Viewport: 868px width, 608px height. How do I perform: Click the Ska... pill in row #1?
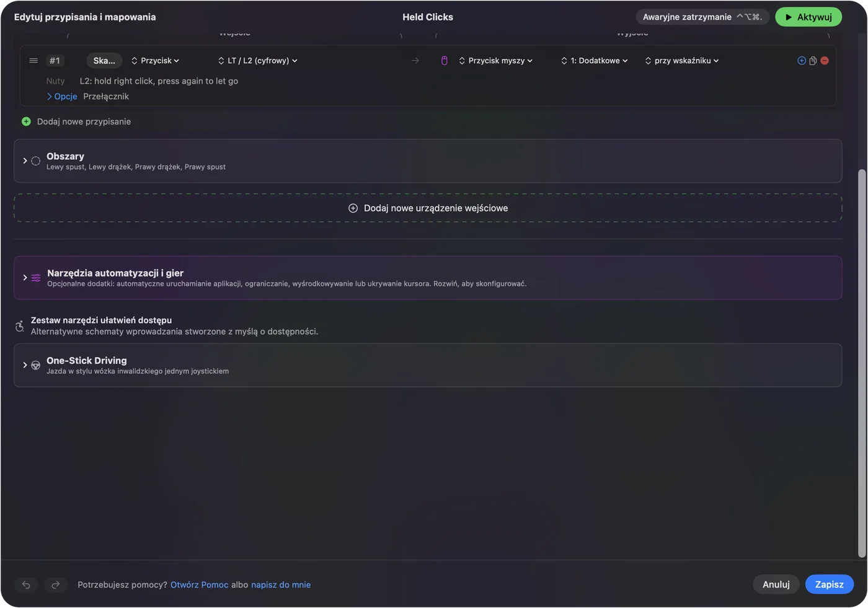point(104,61)
